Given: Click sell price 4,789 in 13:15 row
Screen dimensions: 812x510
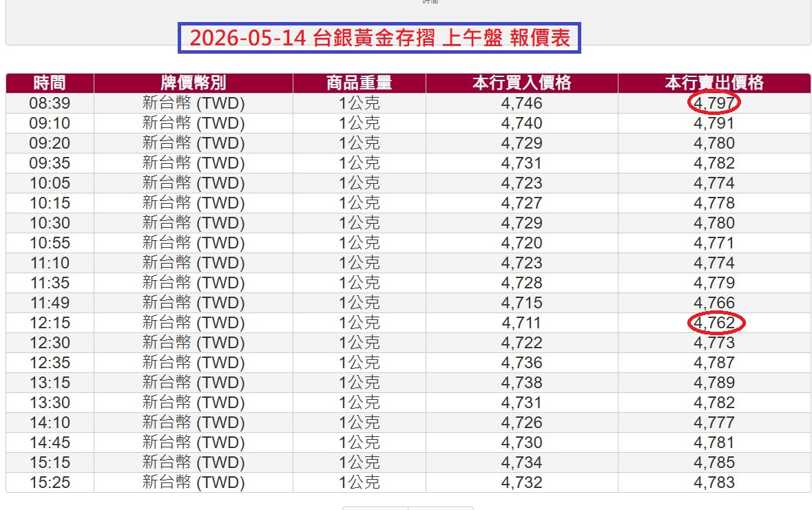Looking at the screenshot, I should pyautogui.click(x=714, y=383).
